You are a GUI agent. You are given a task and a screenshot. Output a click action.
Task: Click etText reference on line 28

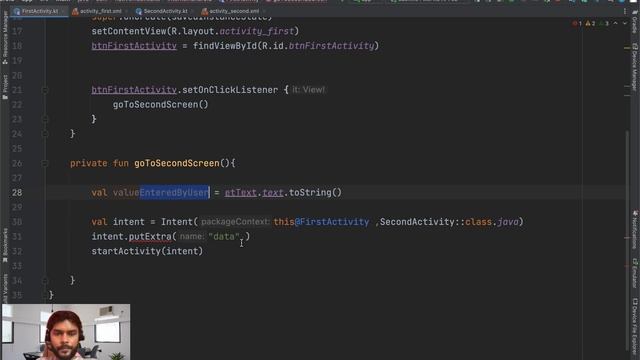pyautogui.click(x=240, y=193)
